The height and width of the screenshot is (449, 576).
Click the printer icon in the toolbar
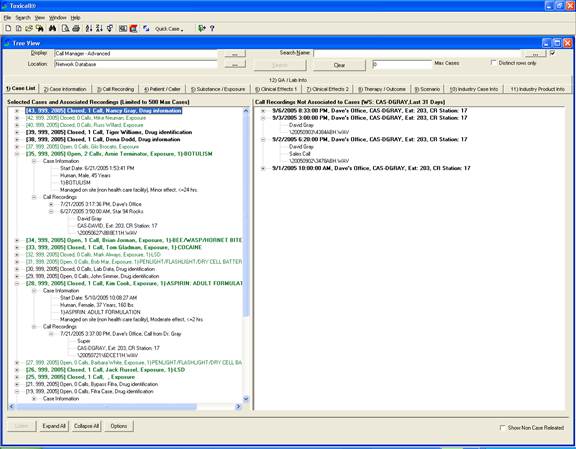[x=76, y=28]
